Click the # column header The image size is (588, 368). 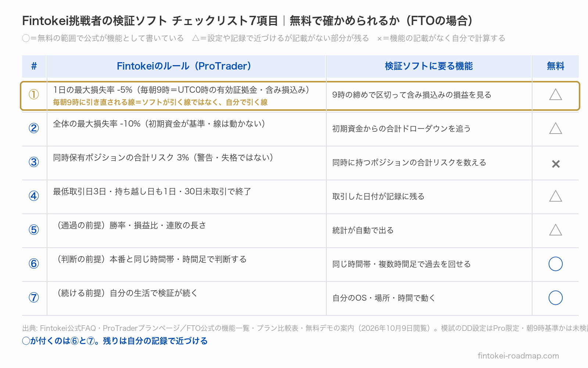tap(34, 66)
